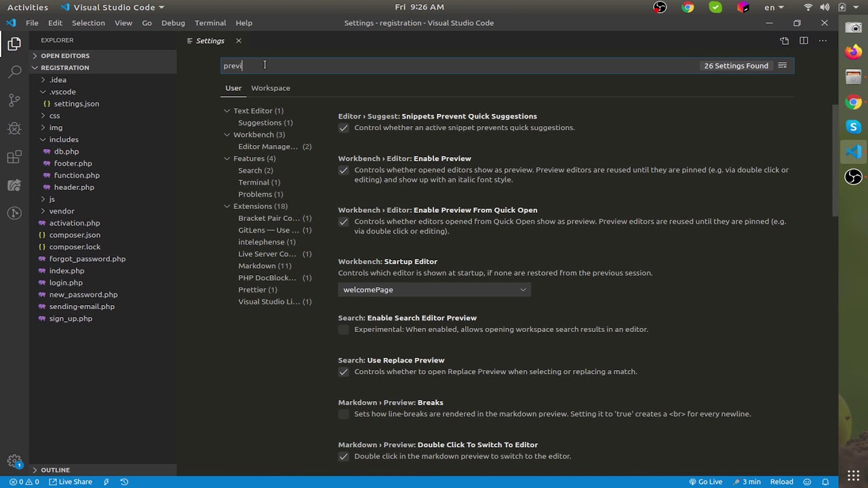The height and width of the screenshot is (488, 868).
Task: Open Skype from the dock
Action: pos(853,127)
